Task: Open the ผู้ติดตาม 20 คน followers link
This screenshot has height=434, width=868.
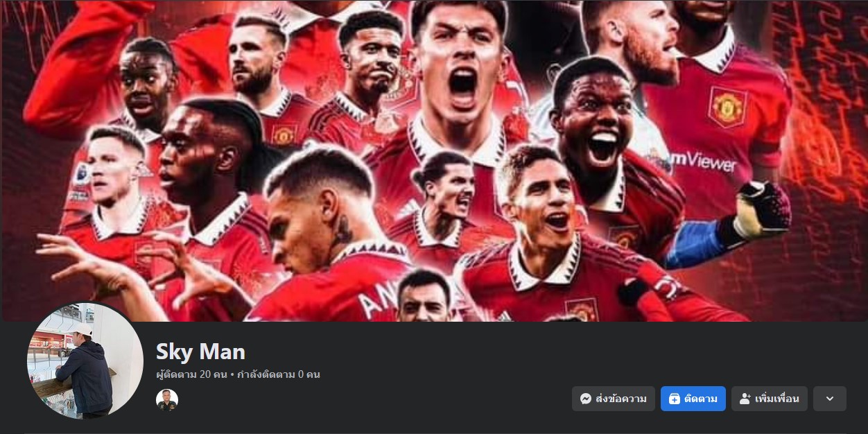Action: [x=191, y=374]
